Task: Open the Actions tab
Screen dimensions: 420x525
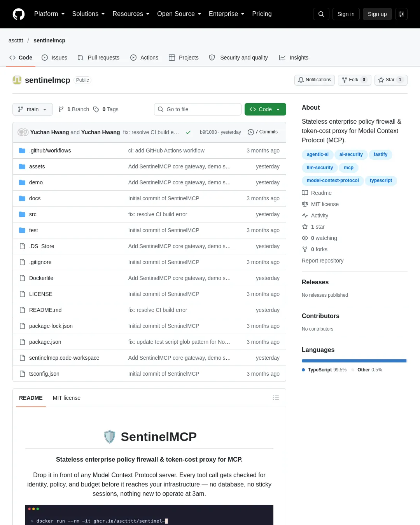Action: [x=144, y=58]
